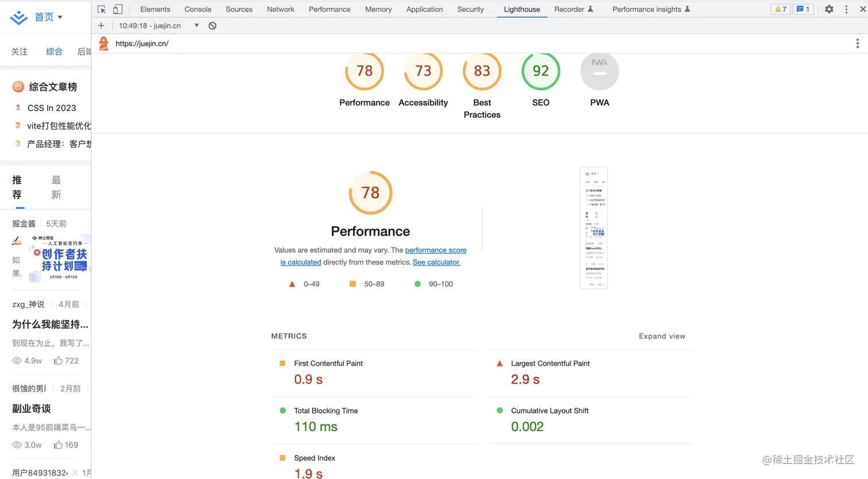This screenshot has height=479, width=868.
Task: Switch to the Recorder tab
Action: click(x=573, y=9)
